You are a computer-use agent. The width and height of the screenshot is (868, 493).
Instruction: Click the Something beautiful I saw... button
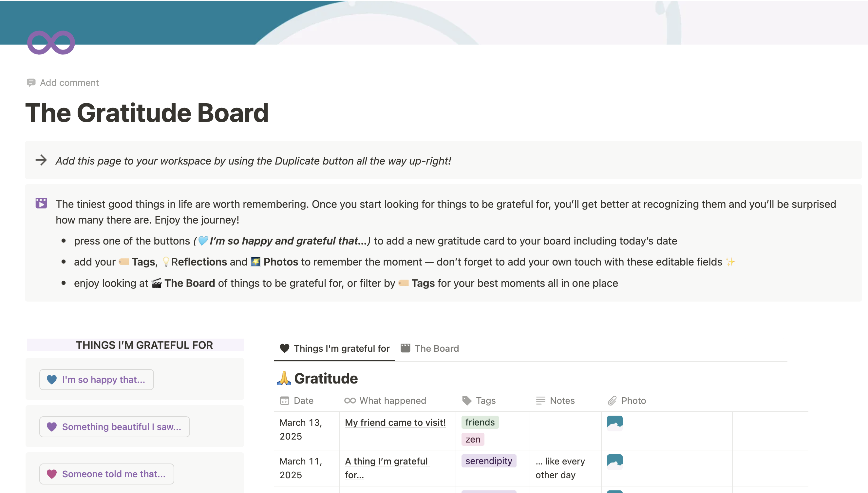(x=115, y=427)
